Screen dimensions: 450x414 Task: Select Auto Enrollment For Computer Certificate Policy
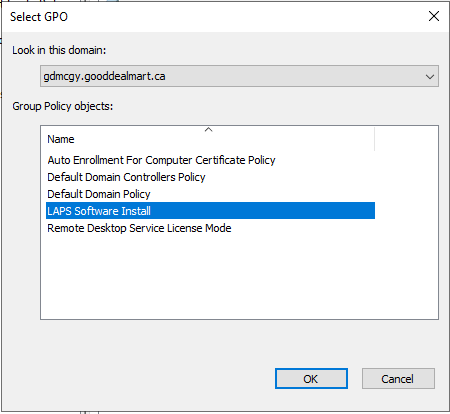click(161, 160)
